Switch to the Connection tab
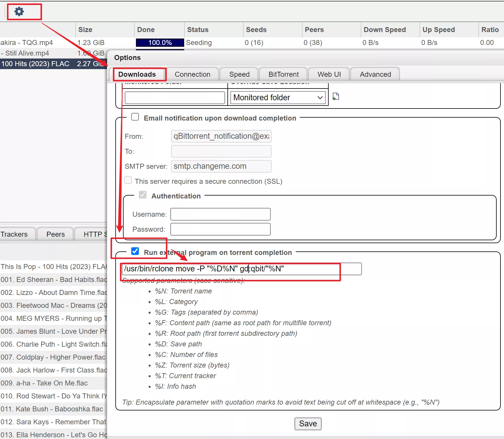504x439 pixels. point(192,74)
